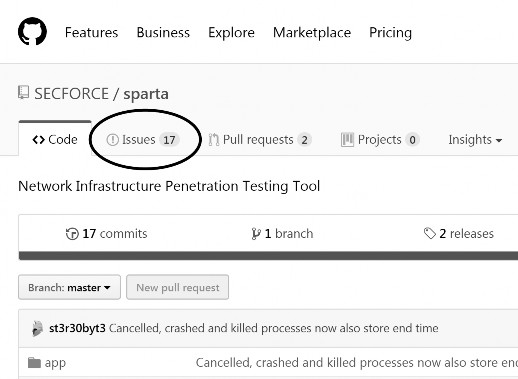
Task: Click the repository book icon
Action: (x=23, y=92)
